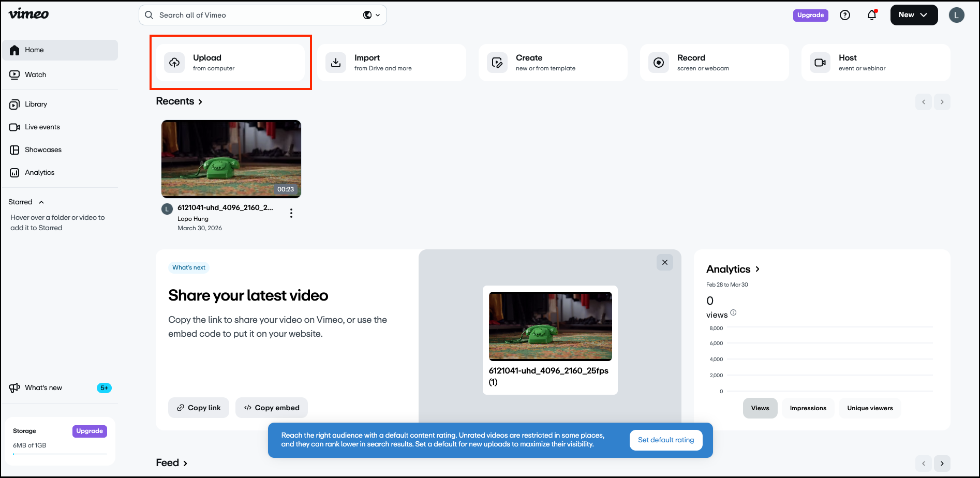Open the help question mark icon
The height and width of the screenshot is (478, 980).
pyautogui.click(x=845, y=15)
